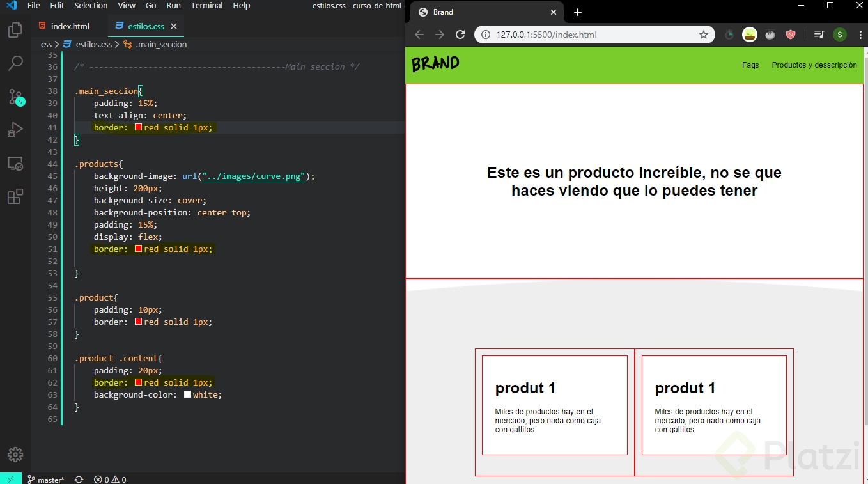Screen dimensions: 868x484
Task: Go forward in the Chrome browser
Action: pos(440,35)
